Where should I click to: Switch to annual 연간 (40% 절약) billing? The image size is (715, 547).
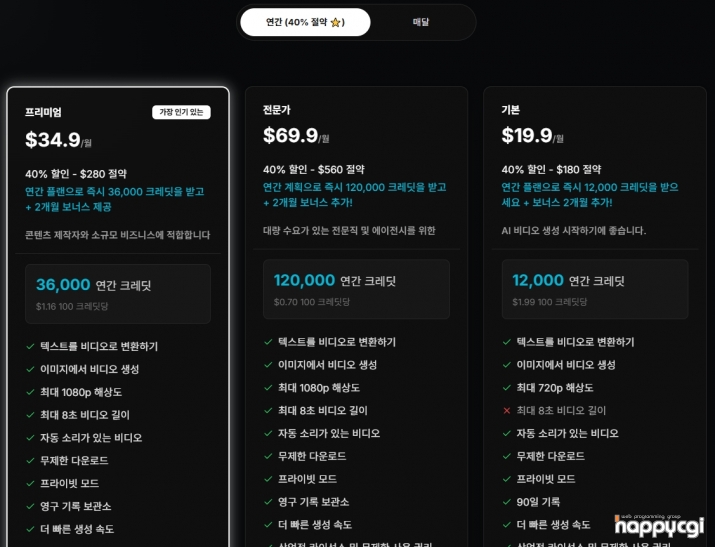[305, 22]
